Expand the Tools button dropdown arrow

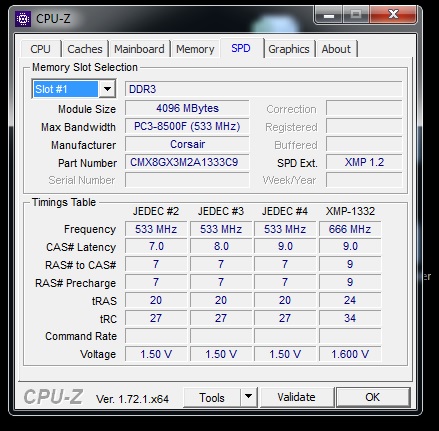[248, 397]
